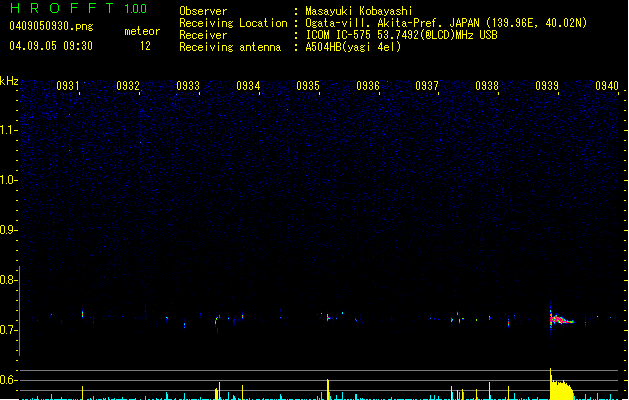Click the large meteor echo near 0939
The image size is (629, 400).
(x=561, y=319)
